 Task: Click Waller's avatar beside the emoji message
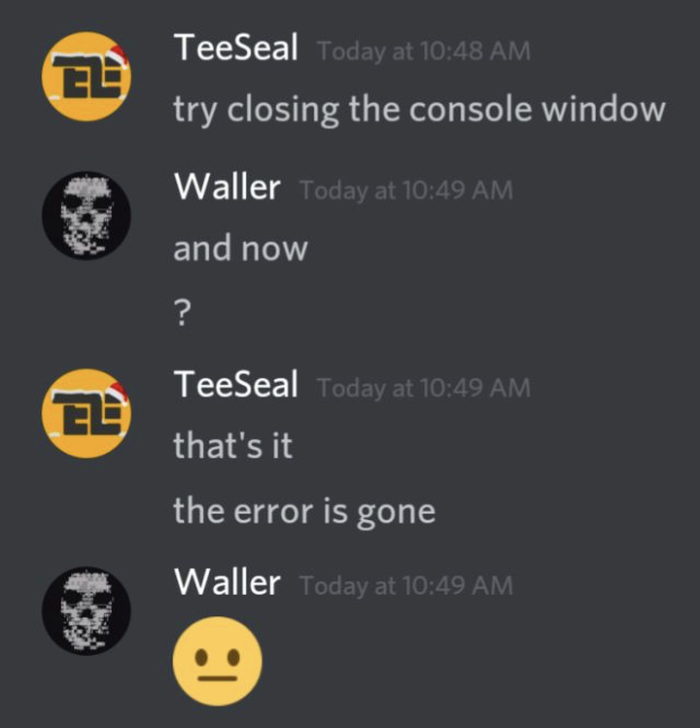tap(87, 610)
